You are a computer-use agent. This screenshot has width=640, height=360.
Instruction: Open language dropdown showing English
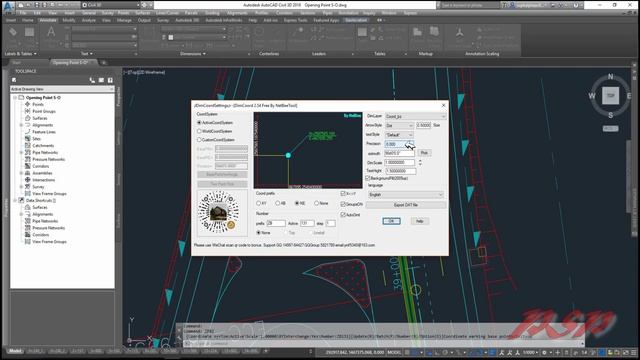tap(406, 195)
